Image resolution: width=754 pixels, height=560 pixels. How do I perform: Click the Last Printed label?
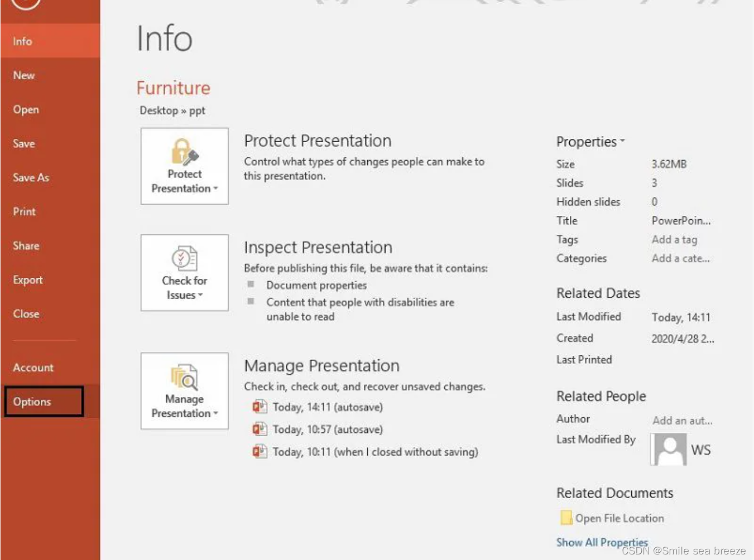click(x=584, y=360)
